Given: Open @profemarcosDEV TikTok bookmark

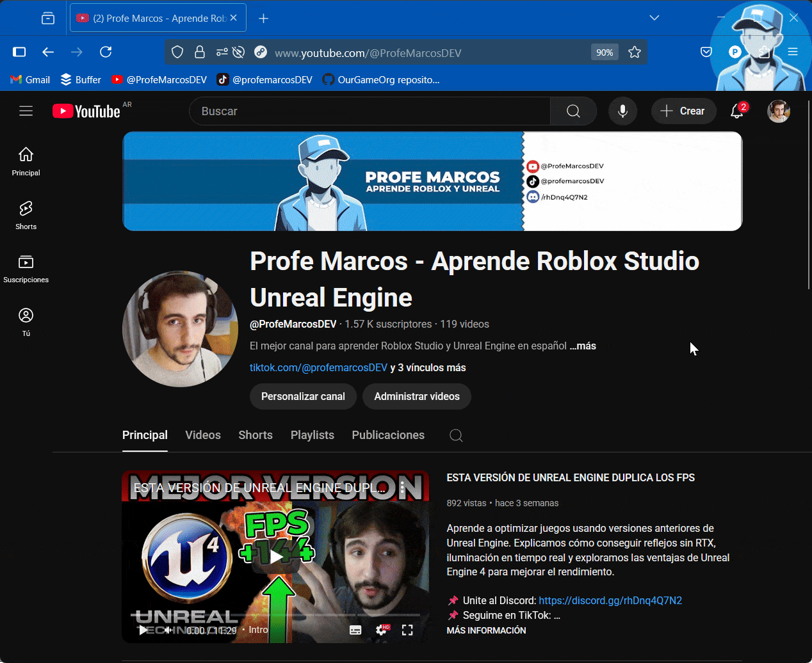Looking at the screenshot, I should [x=264, y=79].
